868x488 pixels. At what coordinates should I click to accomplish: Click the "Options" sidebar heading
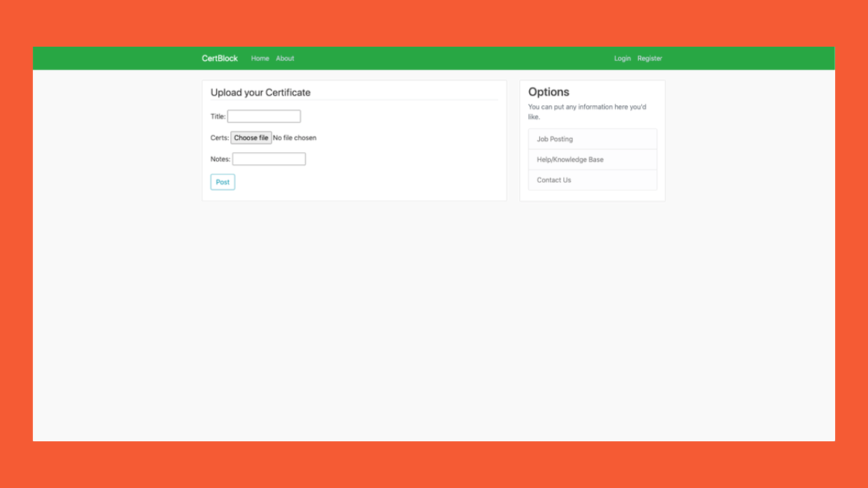(x=549, y=92)
